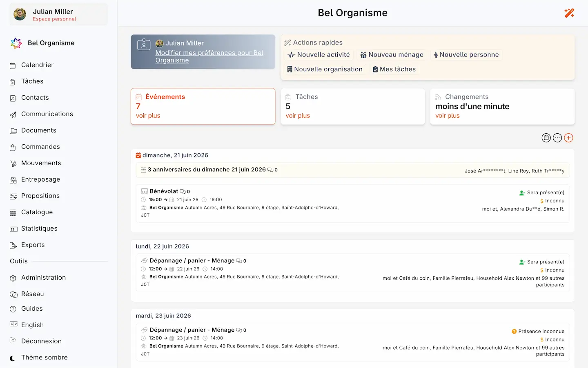Select the Changements summary card
Screen dimensions: 588x368
[x=502, y=106]
